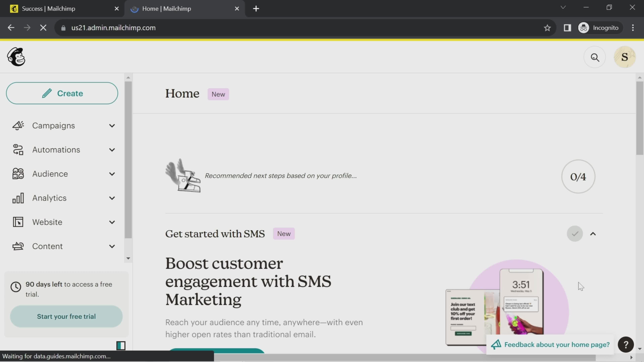Click Start your free trial button
The image size is (644, 362).
pos(66,316)
